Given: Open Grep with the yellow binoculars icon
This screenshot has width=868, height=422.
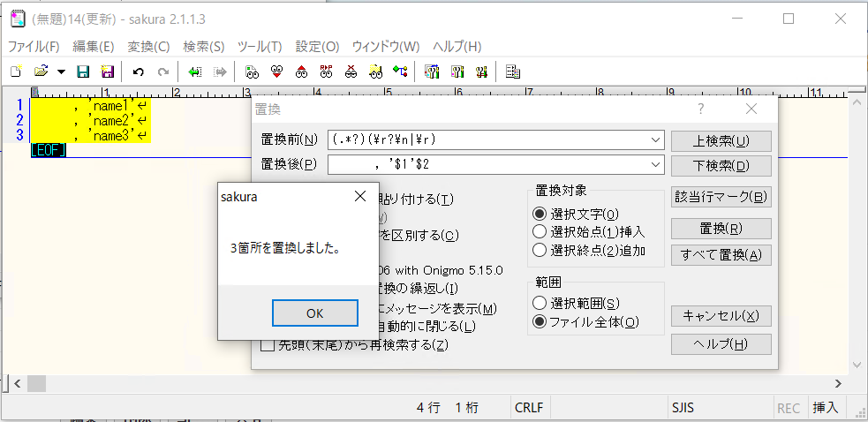Looking at the screenshot, I should [x=375, y=72].
